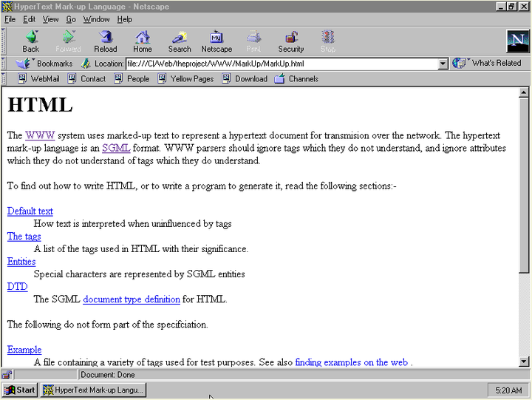This screenshot has width=532, height=400.
Task: Click the vertical scrollbar thumb
Action: tap(524, 185)
